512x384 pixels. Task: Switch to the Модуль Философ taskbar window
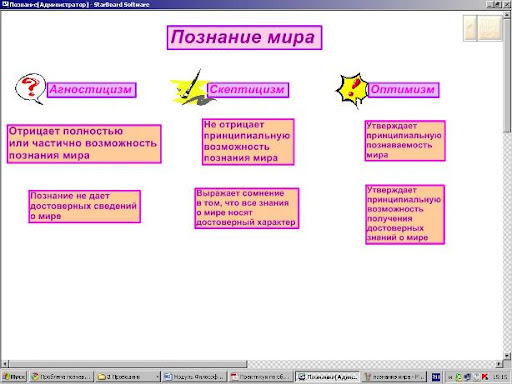pyautogui.click(x=194, y=377)
